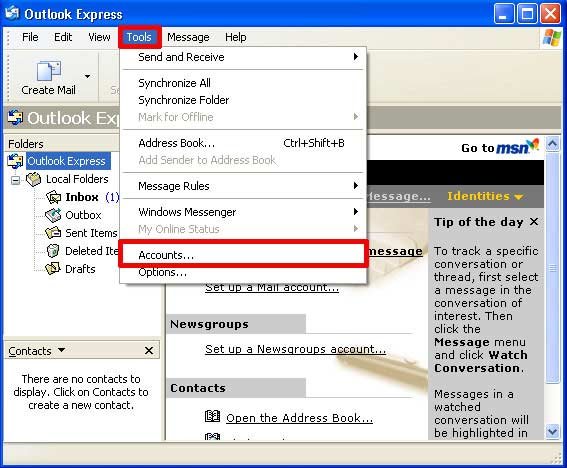Expand the Send and Receive submenu

tap(356, 56)
